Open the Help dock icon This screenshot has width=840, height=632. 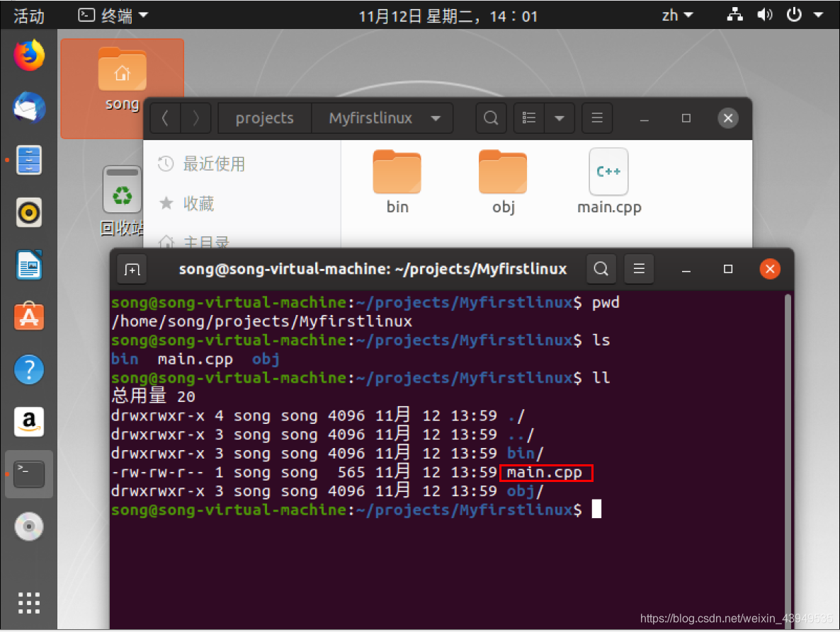point(30,369)
